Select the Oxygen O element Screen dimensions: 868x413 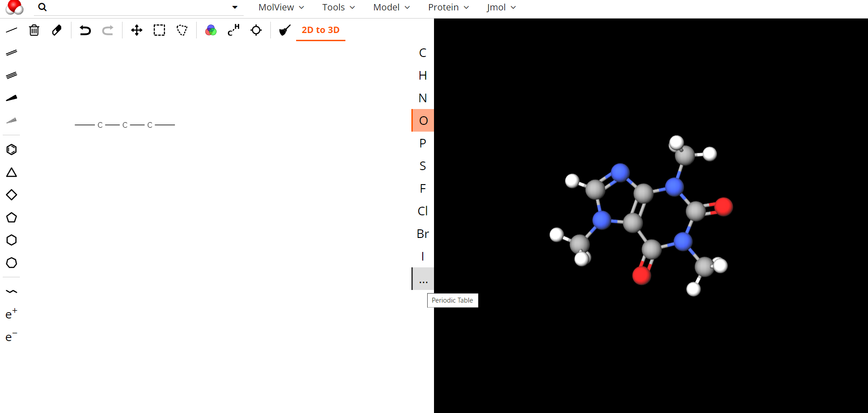[423, 121]
